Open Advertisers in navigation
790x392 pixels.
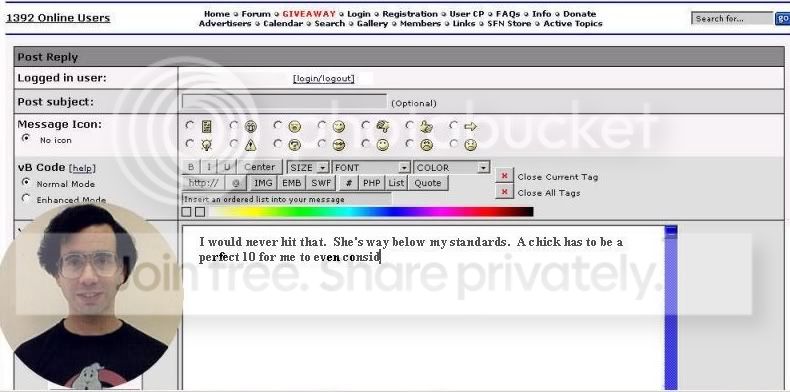225,24
